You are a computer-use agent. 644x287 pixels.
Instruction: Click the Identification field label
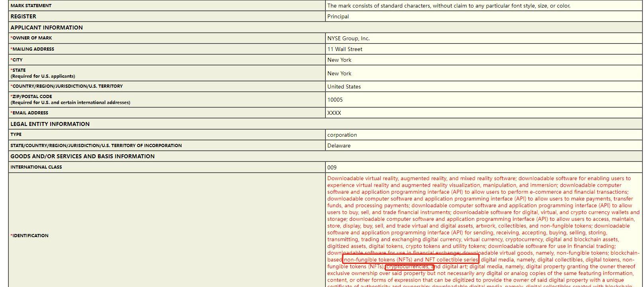tap(30, 236)
